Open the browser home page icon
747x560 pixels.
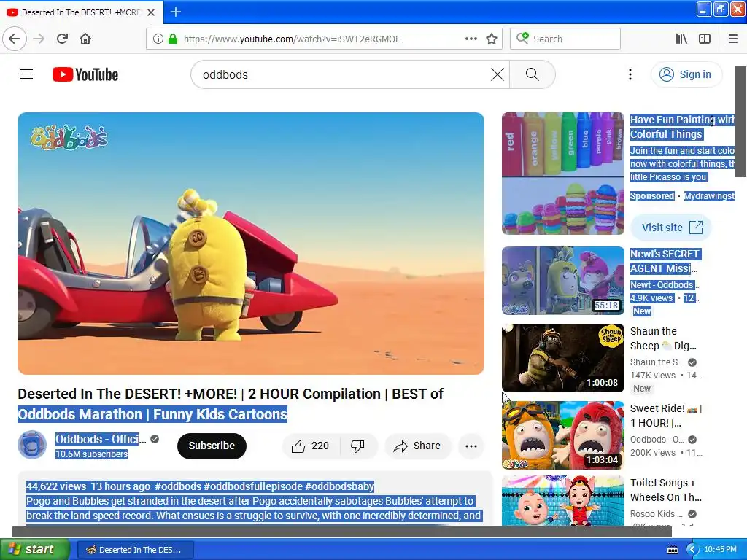click(x=85, y=39)
